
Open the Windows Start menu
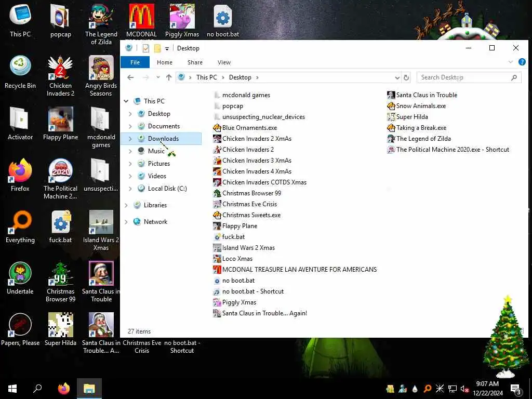[x=12, y=389]
